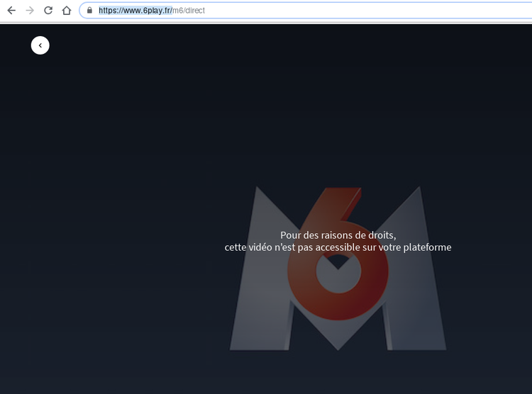
Task: Go to the browser home page
Action: 67,11
